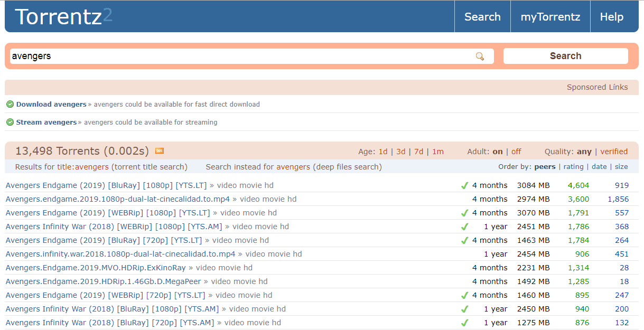The height and width of the screenshot is (330, 644).
Task: Click verified checkmark for Endgame WEBRip 1080p
Action: 465,213
